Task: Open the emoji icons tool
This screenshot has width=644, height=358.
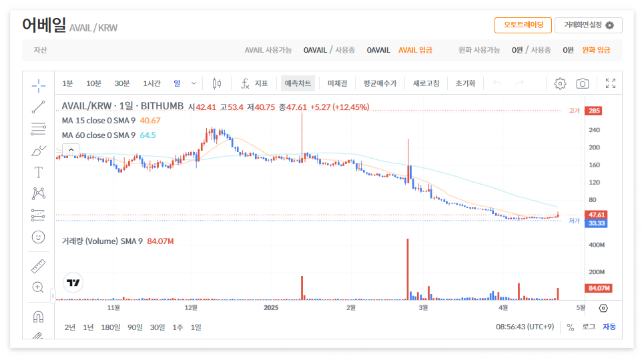Action: point(39,237)
